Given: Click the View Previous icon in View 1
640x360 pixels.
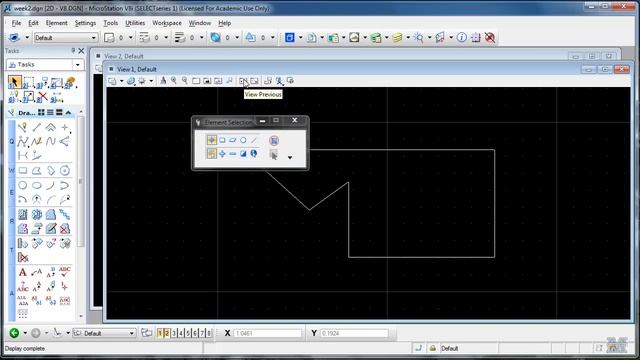Looking at the screenshot, I should click(x=243, y=81).
